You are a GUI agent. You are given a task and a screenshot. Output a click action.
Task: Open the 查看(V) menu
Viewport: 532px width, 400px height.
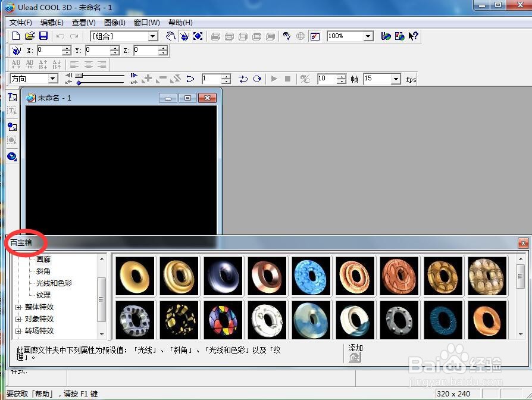point(83,23)
